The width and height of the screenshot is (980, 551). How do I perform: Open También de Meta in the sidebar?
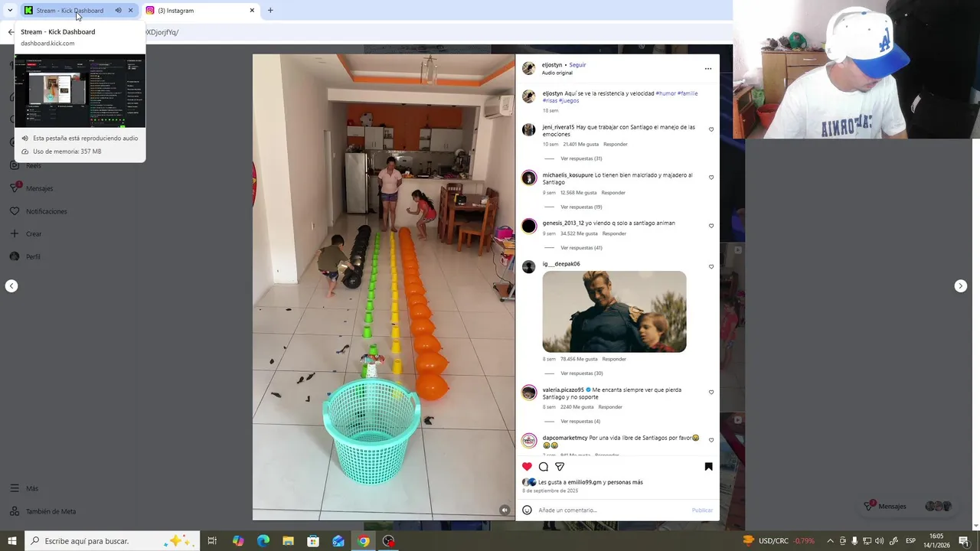(51, 511)
